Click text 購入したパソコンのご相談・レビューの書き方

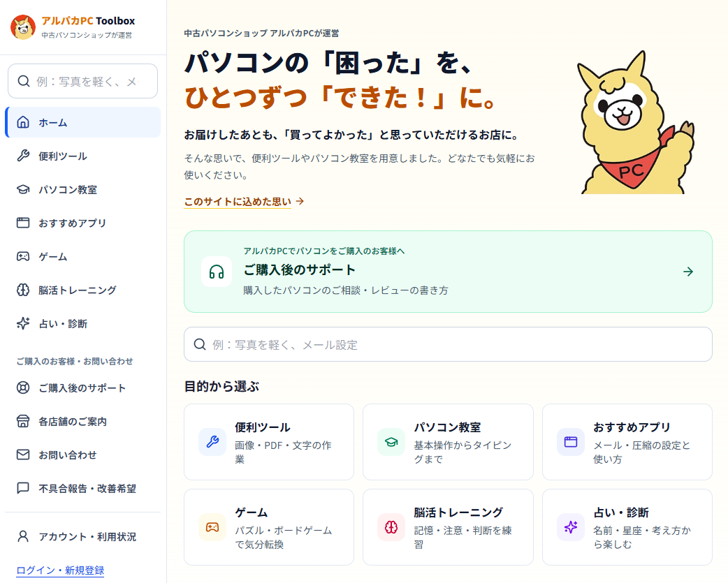[346, 290]
